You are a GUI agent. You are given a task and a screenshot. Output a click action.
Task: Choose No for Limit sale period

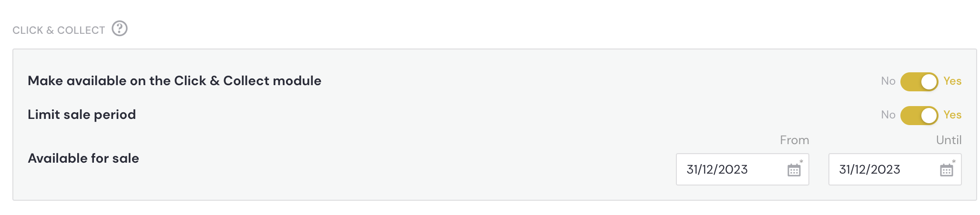pyautogui.click(x=888, y=115)
